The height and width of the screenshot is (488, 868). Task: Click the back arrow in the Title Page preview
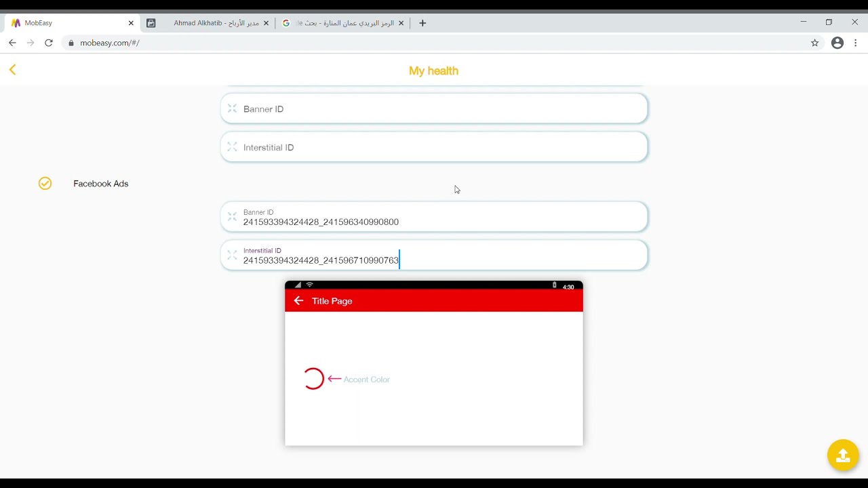point(298,301)
